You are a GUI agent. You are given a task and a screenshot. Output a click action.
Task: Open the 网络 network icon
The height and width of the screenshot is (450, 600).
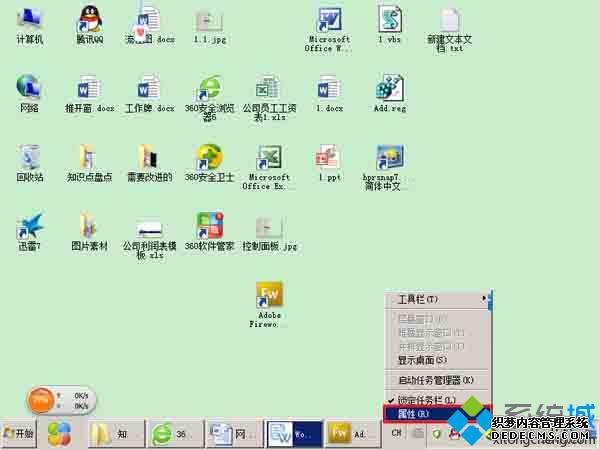(x=30, y=89)
